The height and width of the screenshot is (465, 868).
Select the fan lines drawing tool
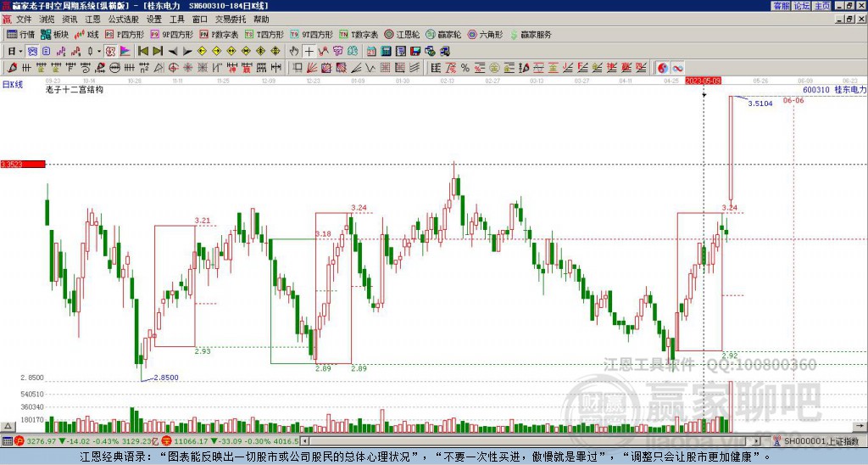pos(313,68)
